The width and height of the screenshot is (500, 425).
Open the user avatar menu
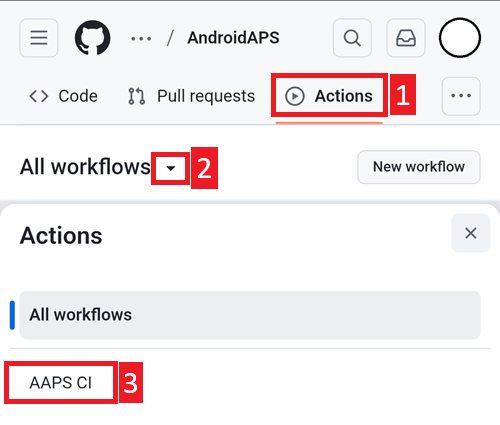point(460,38)
